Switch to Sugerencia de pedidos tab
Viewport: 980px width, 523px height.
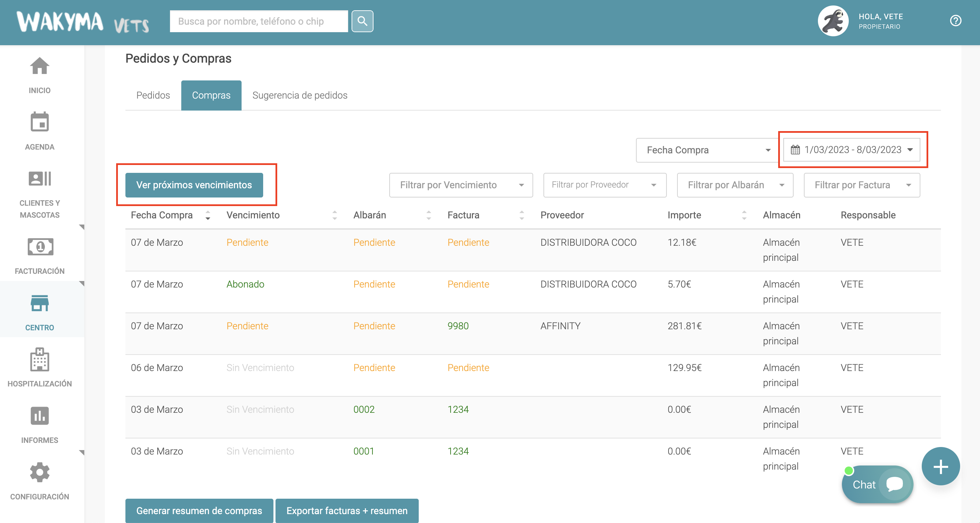299,95
